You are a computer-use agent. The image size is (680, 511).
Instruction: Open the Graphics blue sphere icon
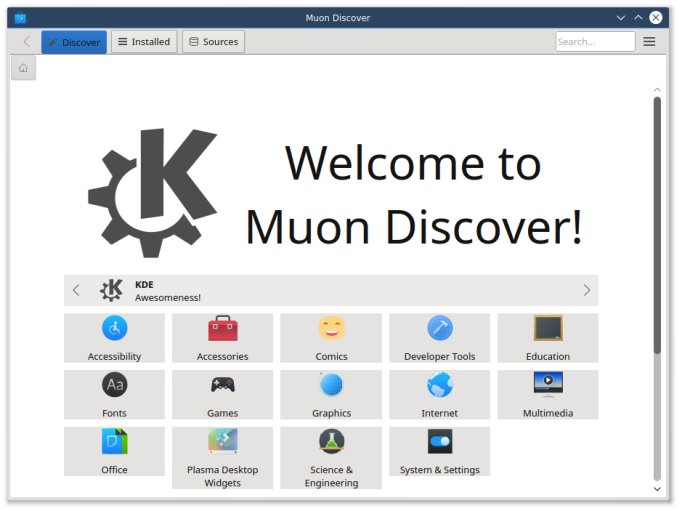click(331, 385)
